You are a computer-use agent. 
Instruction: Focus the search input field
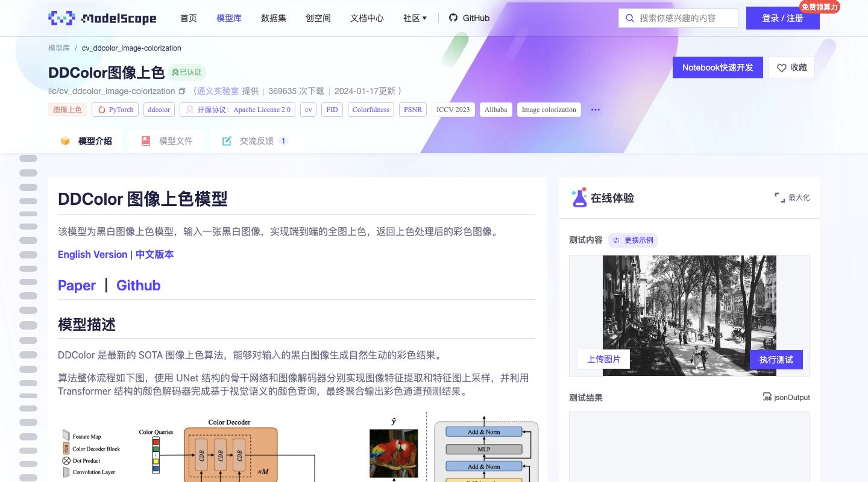[x=678, y=18]
